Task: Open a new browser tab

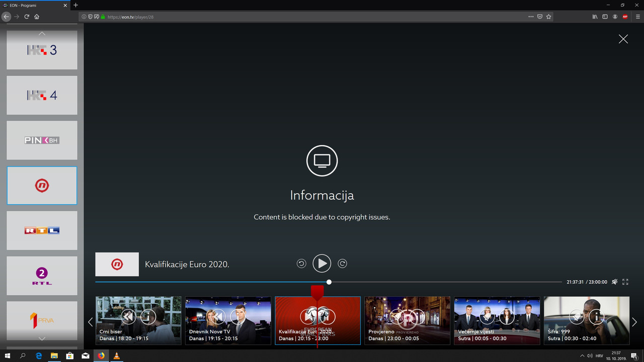Action: click(76, 5)
